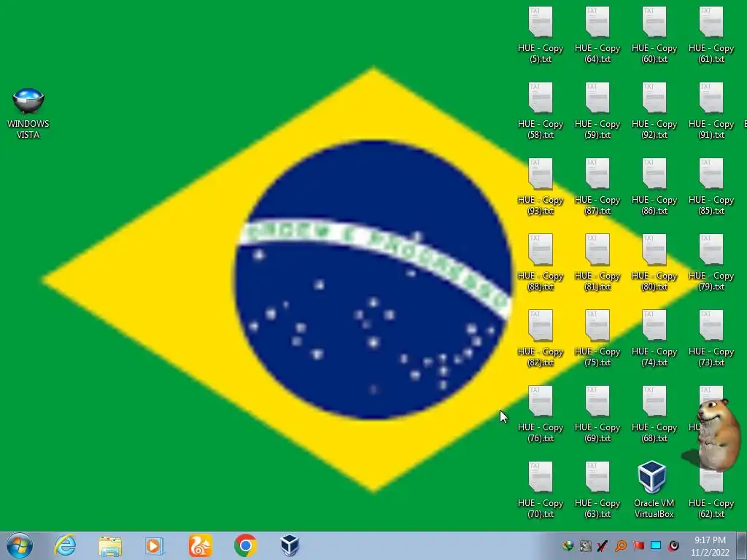Viewport: 747px width, 560px height.
Task: Click the red-black checkmark tray icon
Action: [602, 545]
